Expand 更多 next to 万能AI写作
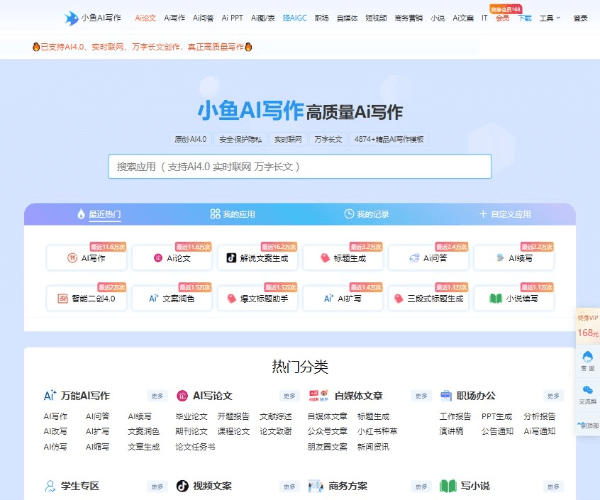This screenshot has width=600, height=500. 157,396
